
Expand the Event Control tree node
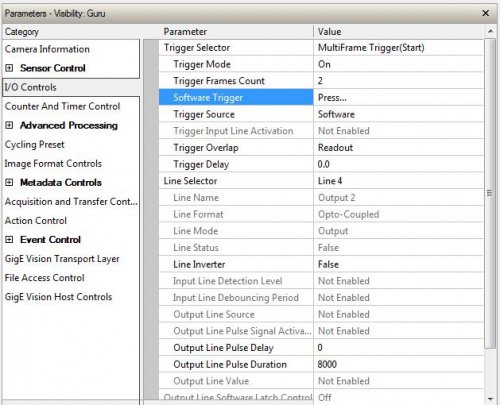[x=9, y=240]
